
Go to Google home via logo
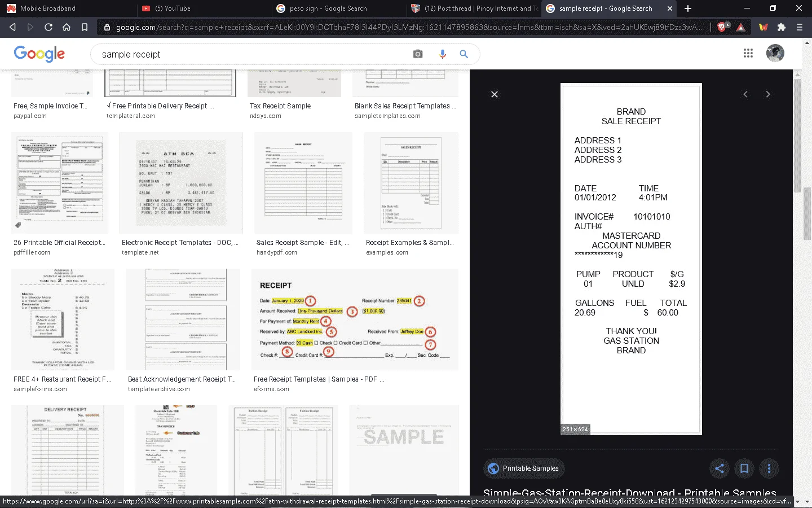[x=39, y=54]
